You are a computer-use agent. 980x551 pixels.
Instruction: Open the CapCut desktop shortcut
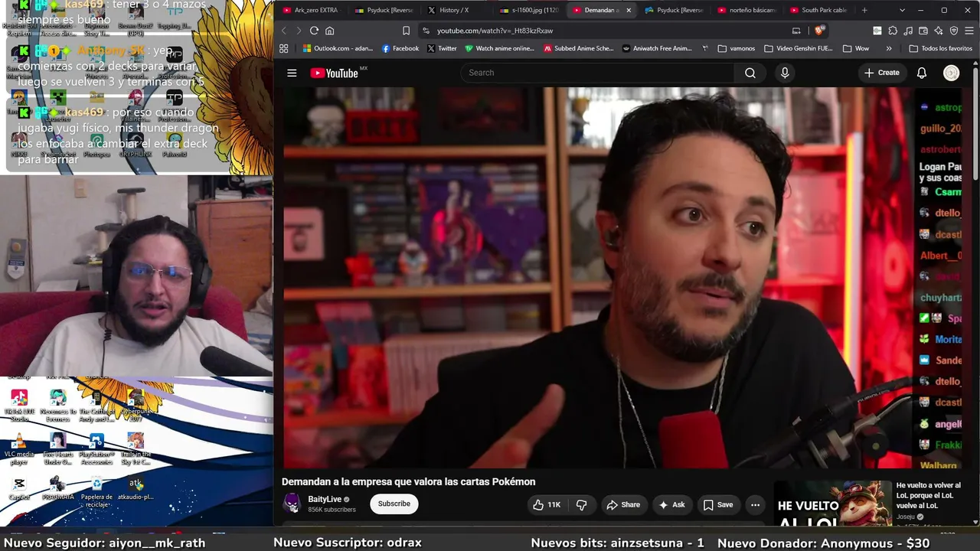tap(19, 487)
